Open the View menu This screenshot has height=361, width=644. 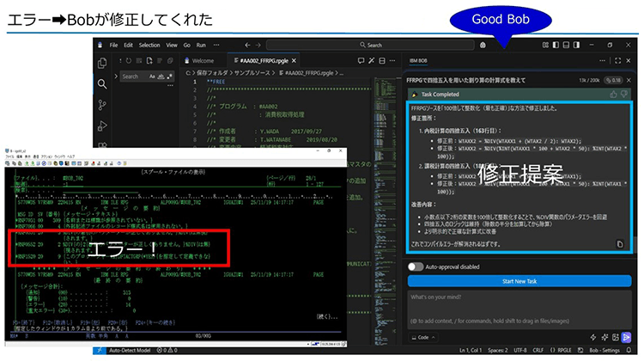pos(172,46)
